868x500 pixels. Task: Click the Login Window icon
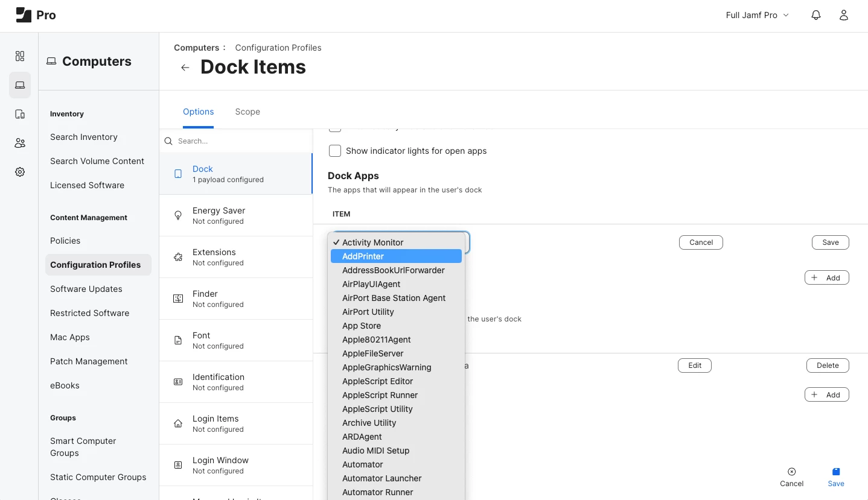178,465
